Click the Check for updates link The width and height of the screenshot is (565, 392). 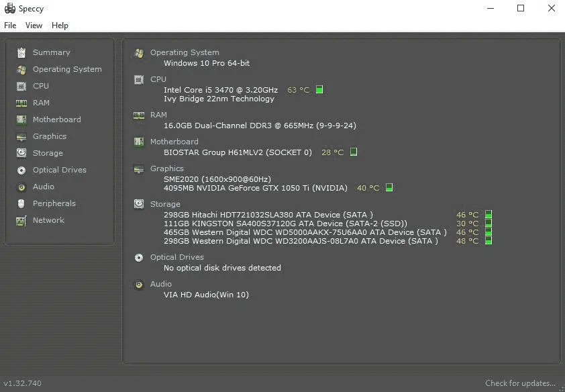click(x=520, y=383)
